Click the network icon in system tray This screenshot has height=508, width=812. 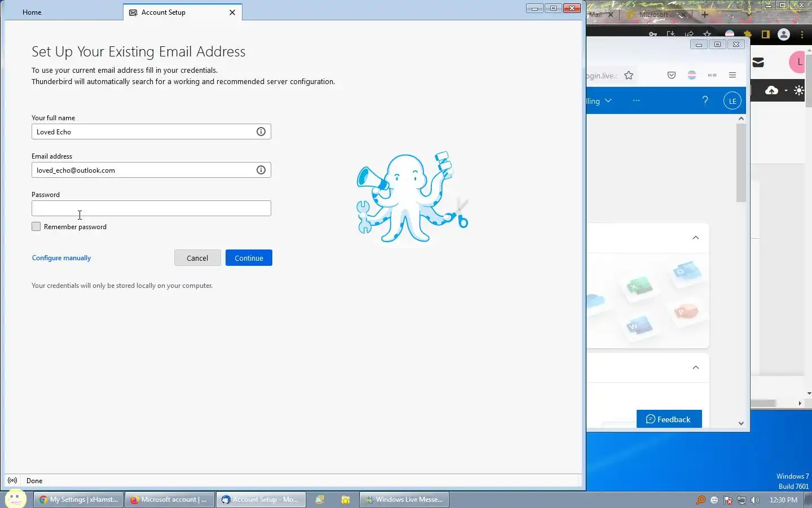click(742, 500)
